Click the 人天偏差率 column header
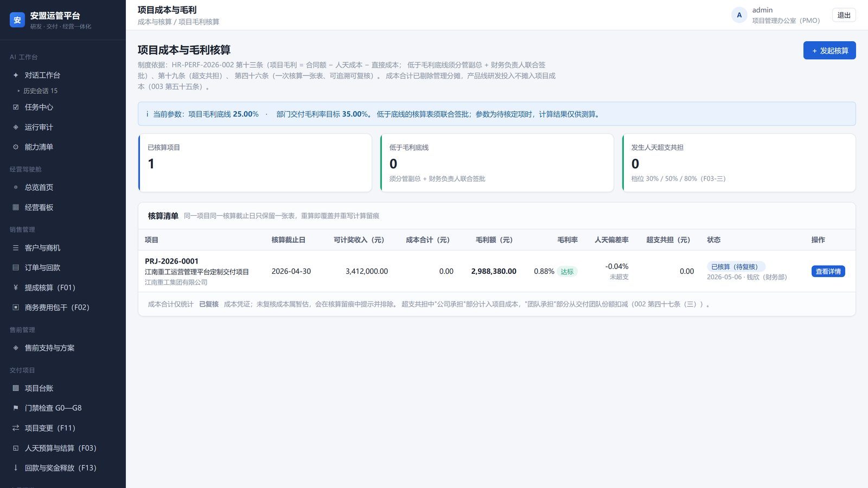Viewport: 868px width, 488px height. coord(611,240)
